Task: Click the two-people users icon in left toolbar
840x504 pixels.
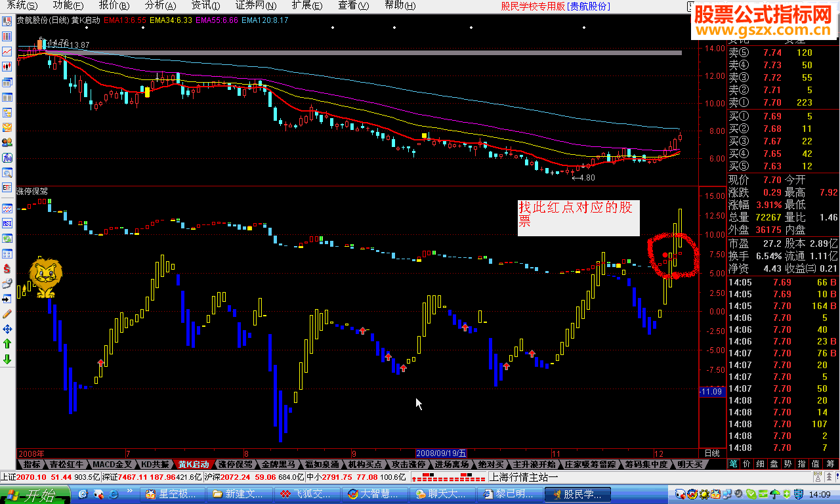Action: (7, 142)
